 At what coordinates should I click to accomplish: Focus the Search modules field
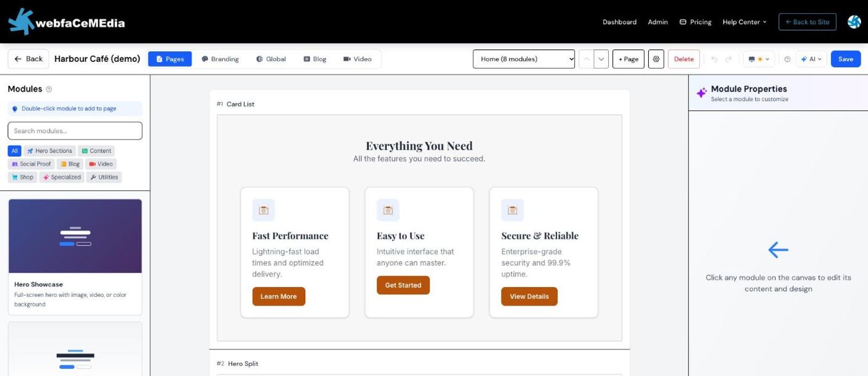75,131
